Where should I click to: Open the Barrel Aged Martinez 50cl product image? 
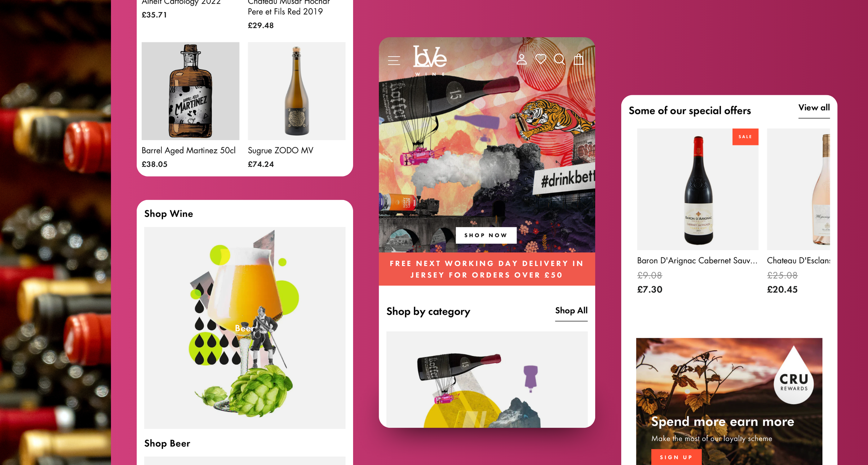point(190,91)
